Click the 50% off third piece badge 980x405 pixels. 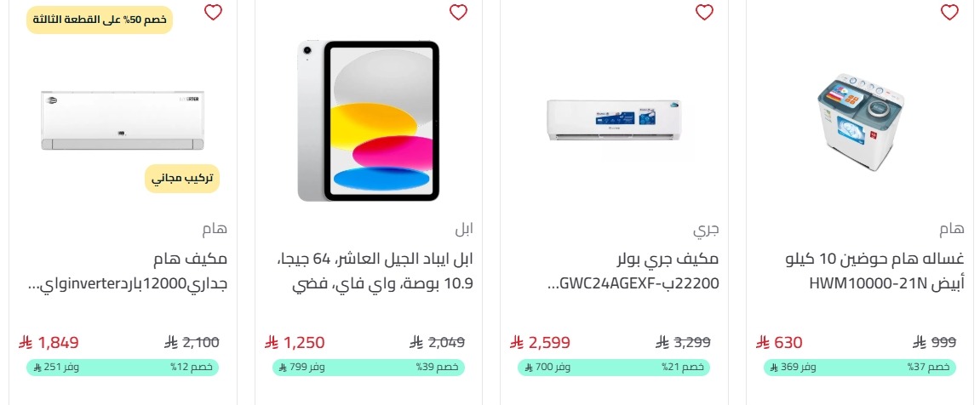coord(100,20)
